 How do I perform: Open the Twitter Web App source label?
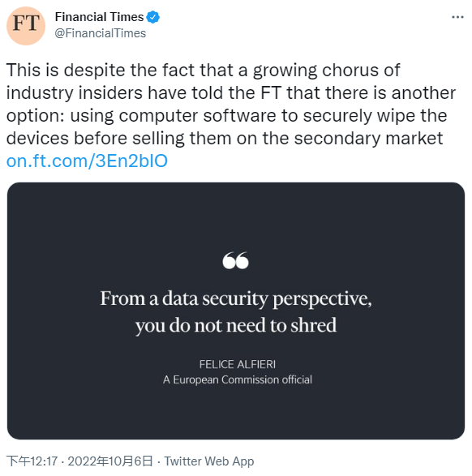click(x=209, y=461)
